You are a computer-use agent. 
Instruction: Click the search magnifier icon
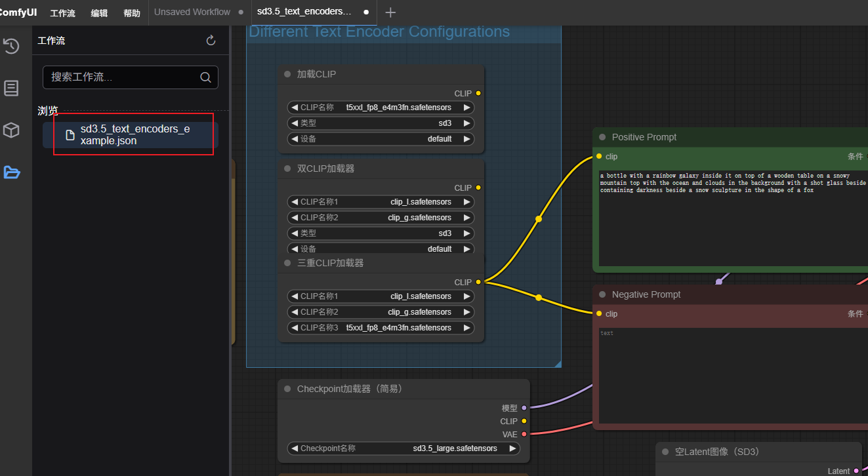click(205, 77)
